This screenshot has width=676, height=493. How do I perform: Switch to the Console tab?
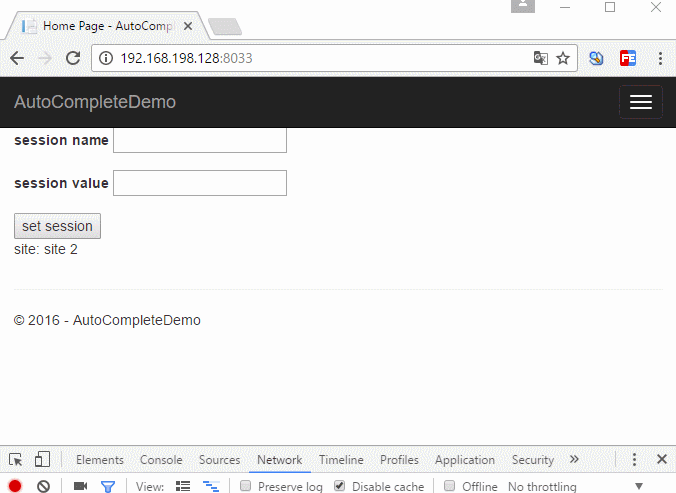161,460
